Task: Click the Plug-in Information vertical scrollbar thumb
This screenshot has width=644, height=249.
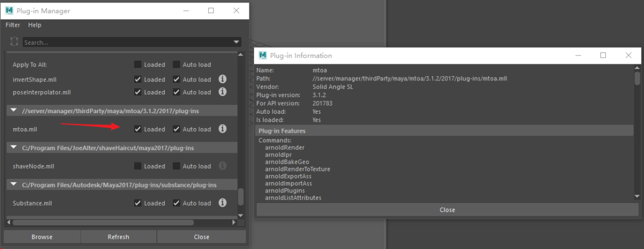Action: click(637, 77)
